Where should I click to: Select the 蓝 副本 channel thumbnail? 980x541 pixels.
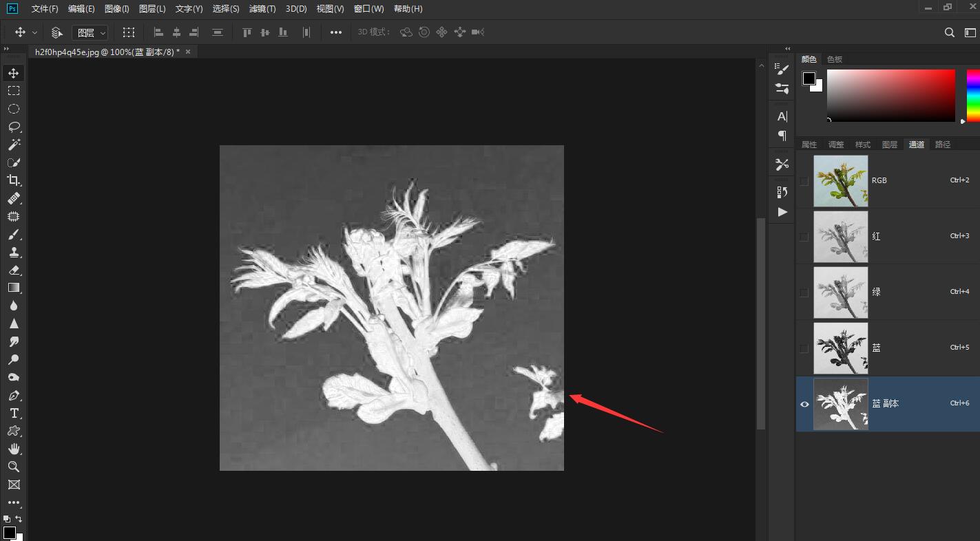click(x=841, y=404)
